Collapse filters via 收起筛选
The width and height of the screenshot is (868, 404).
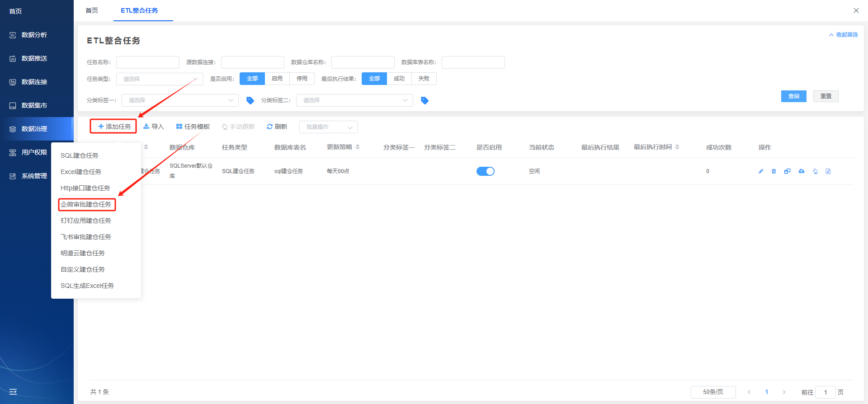(x=844, y=35)
